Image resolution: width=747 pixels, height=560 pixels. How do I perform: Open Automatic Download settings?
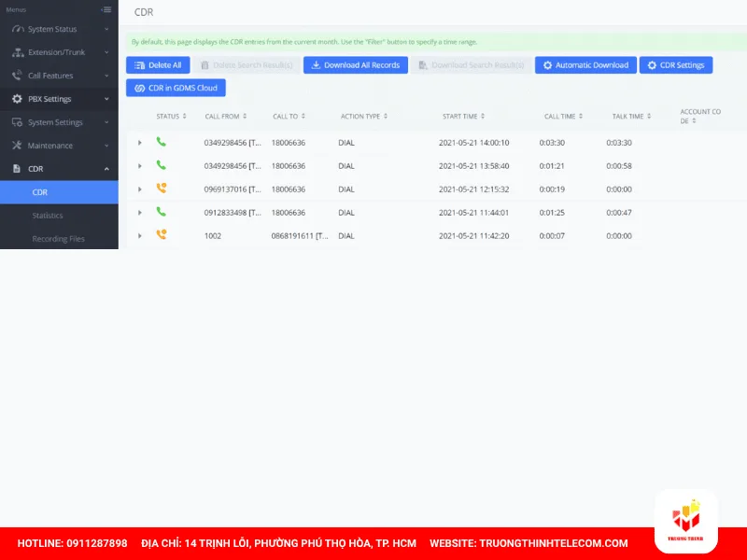tap(585, 65)
